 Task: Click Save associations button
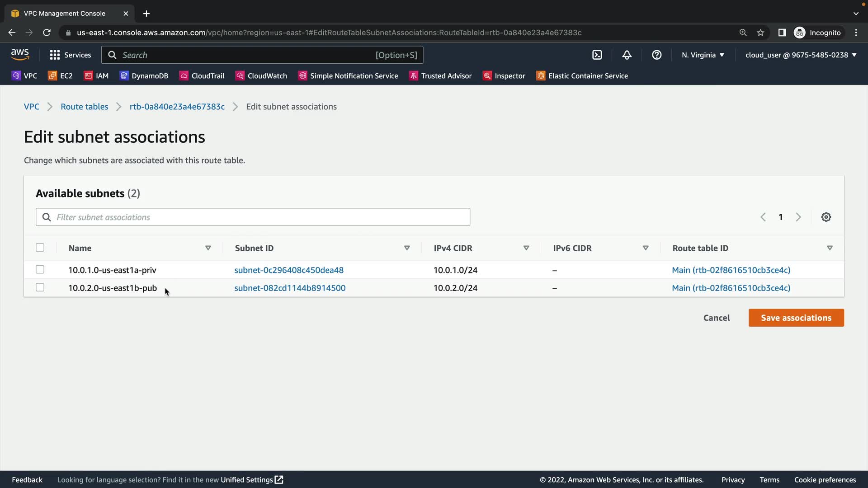pos(796,318)
